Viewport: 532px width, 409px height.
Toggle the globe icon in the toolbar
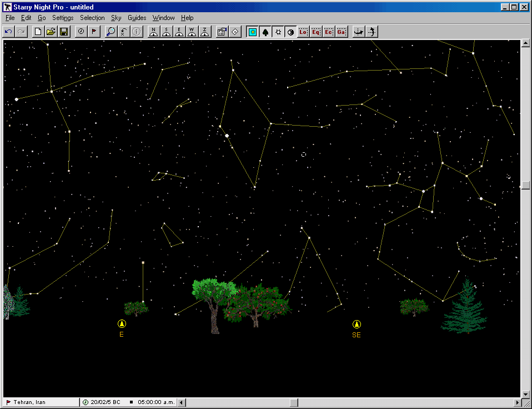291,32
